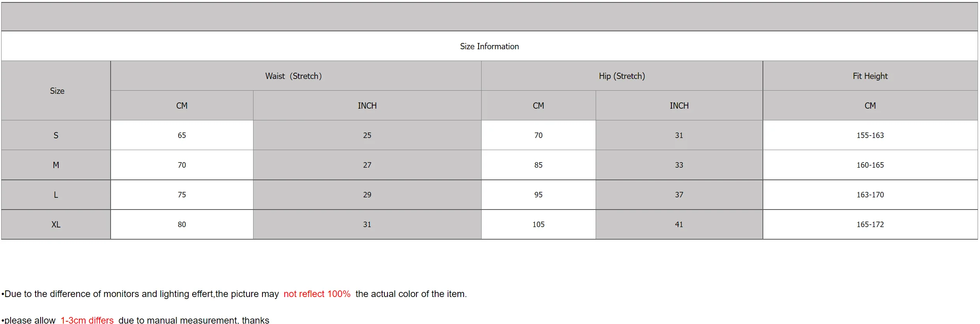Click the Fit Height header cell
Image resolution: width=980 pixels, height=324 pixels.
870,76
